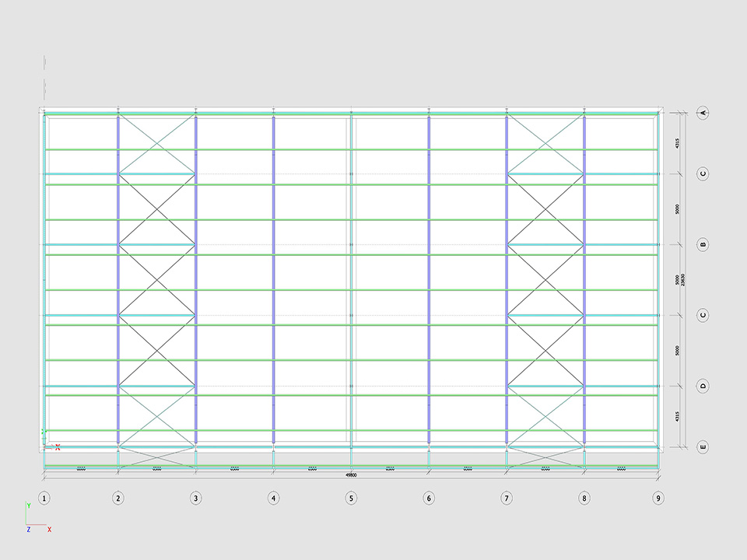Select grid bubble 7 on bottom axis
Viewport: 747px width, 560px height.
507,498
